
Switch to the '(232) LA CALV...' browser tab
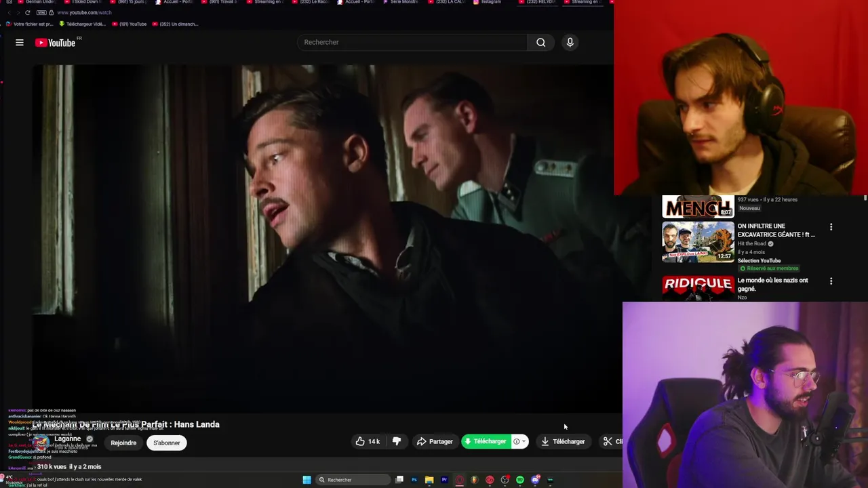click(x=446, y=2)
